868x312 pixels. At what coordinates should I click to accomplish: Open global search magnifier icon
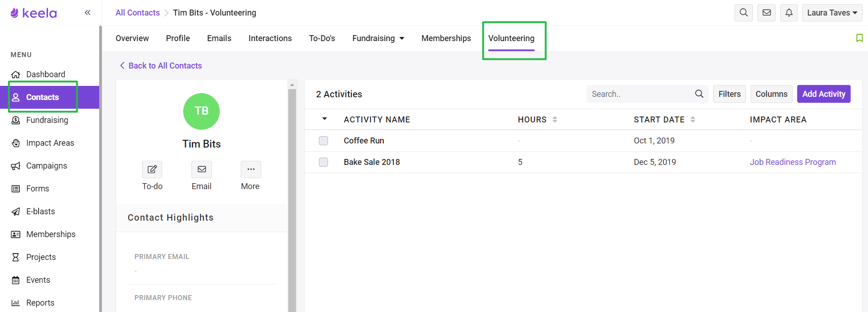pyautogui.click(x=744, y=13)
